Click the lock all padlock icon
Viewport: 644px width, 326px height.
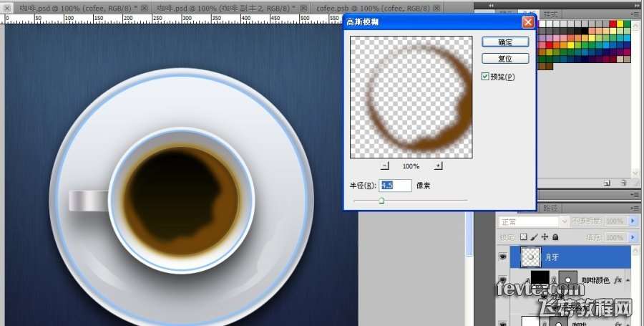click(555, 237)
